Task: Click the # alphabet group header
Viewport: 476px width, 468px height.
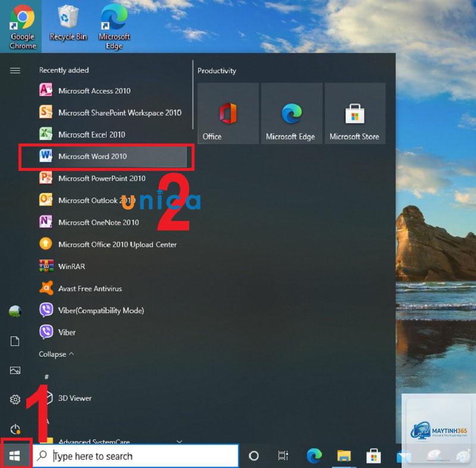Action: click(x=46, y=376)
